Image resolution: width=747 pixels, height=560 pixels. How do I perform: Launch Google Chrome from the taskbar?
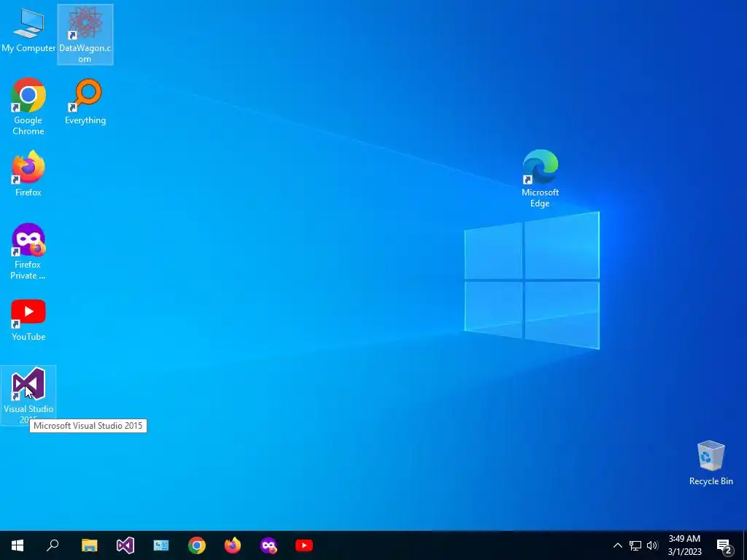tap(197, 545)
